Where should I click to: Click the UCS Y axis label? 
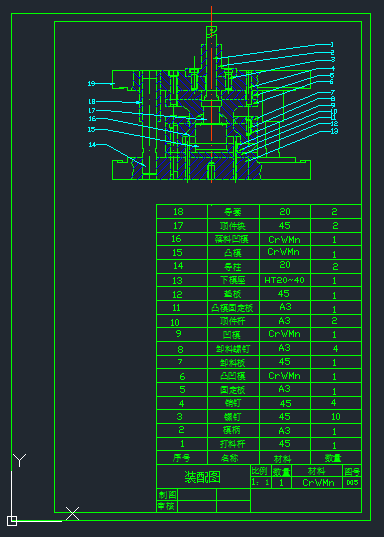20,461
